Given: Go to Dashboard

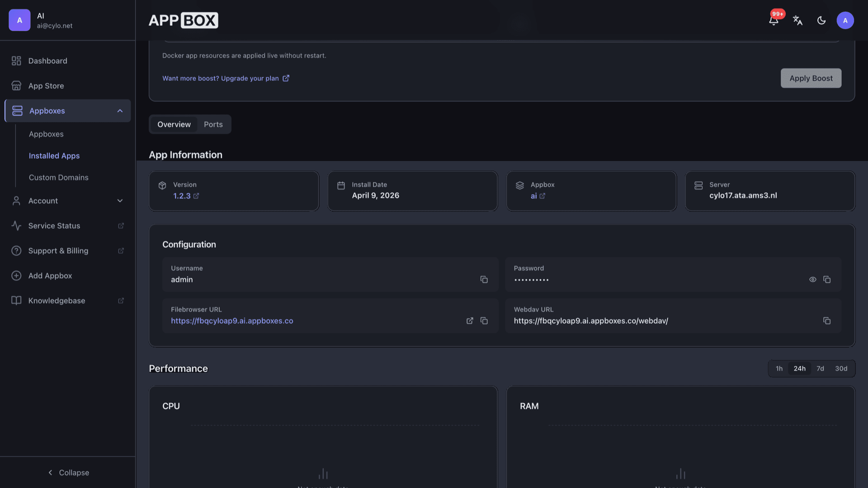Looking at the screenshot, I should [x=68, y=61].
